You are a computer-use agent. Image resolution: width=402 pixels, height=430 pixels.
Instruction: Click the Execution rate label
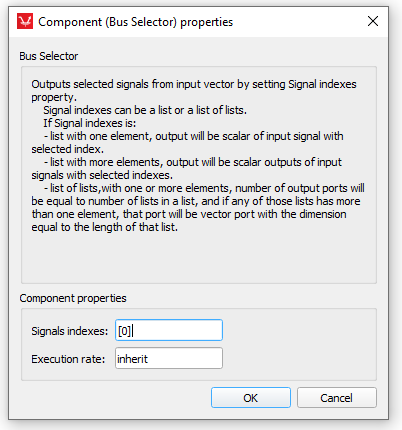pos(68,359)
